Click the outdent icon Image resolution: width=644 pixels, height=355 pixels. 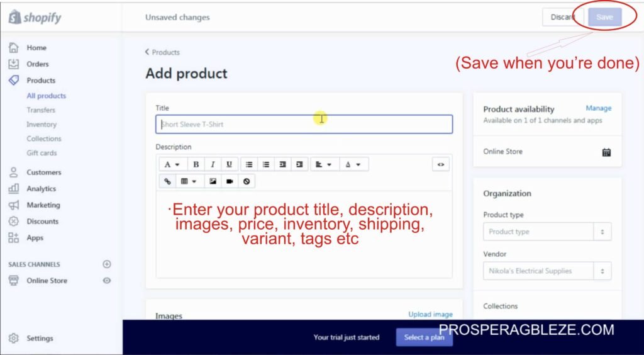coord(282,164)
